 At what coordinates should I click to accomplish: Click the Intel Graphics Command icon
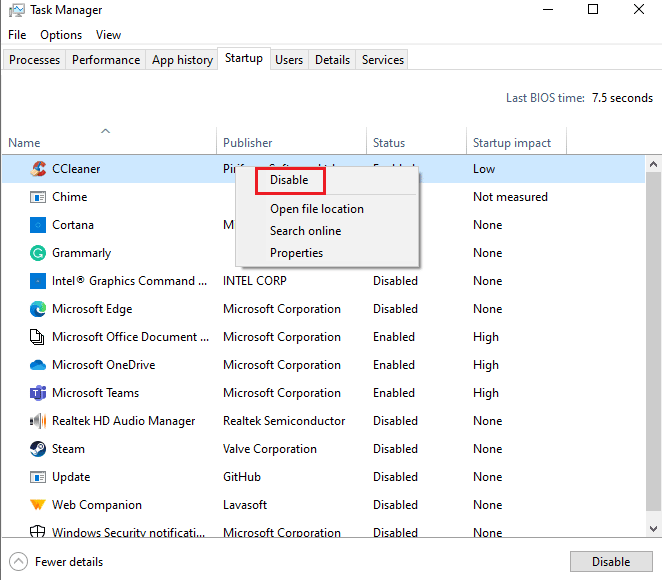[38, 281]
